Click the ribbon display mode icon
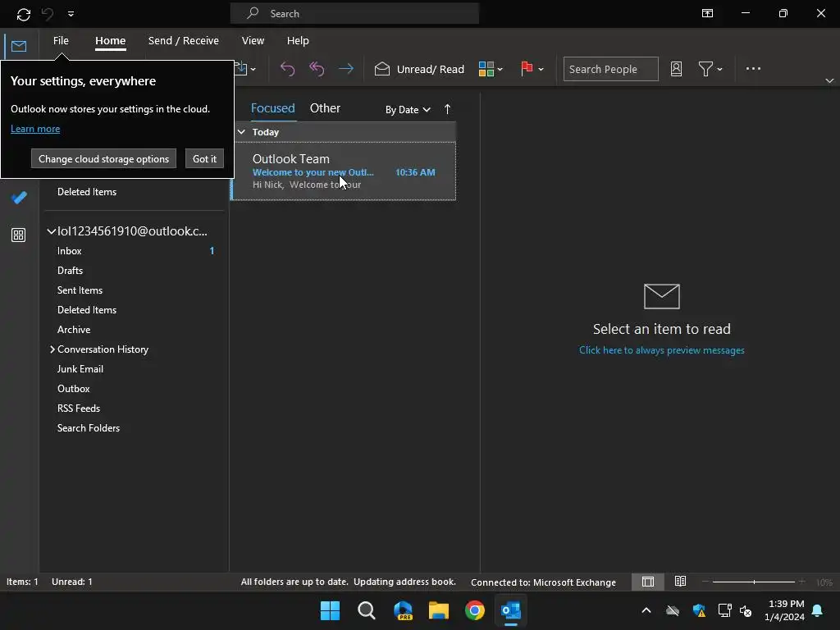 (707, 13)
